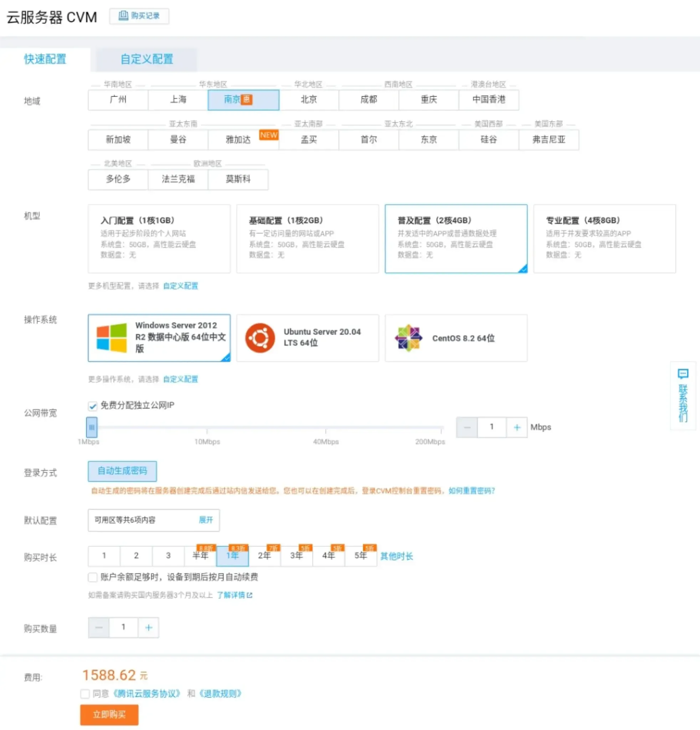This screenshot has height=730, width=700.
Task: Select 入门配置 (1核1GB) machine type
Action: tap(159, 238)
